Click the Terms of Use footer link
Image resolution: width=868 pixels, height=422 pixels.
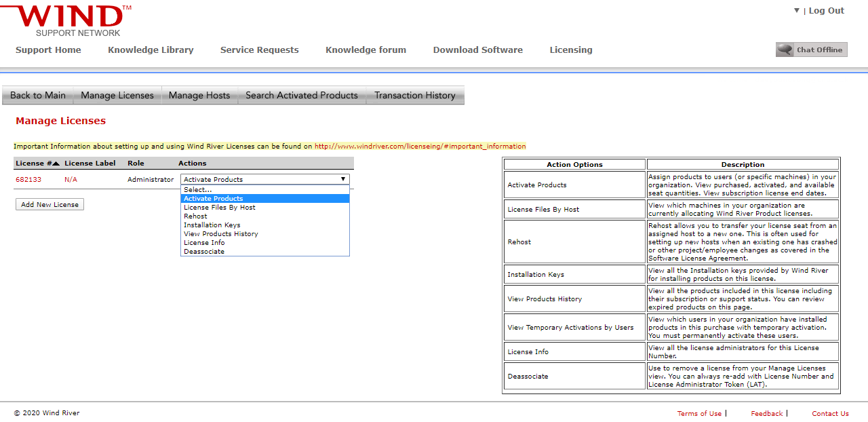pyautogui.click(x=699, y=413)
